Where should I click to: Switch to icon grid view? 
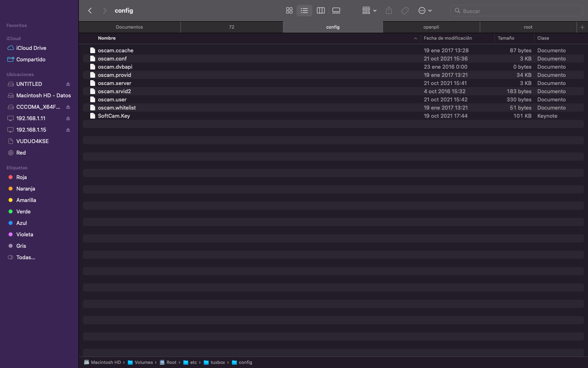tap(289, 11)
